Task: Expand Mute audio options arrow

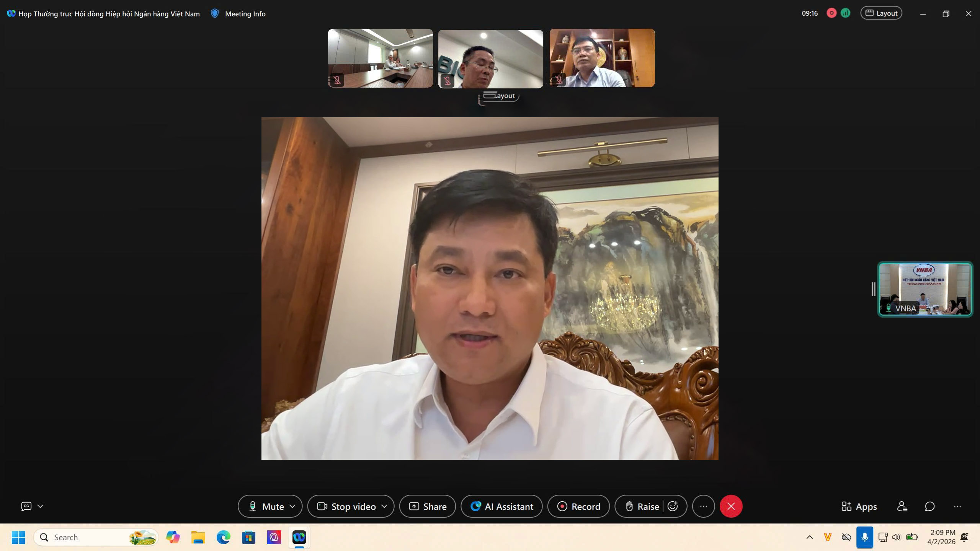Action: point(292,506)
